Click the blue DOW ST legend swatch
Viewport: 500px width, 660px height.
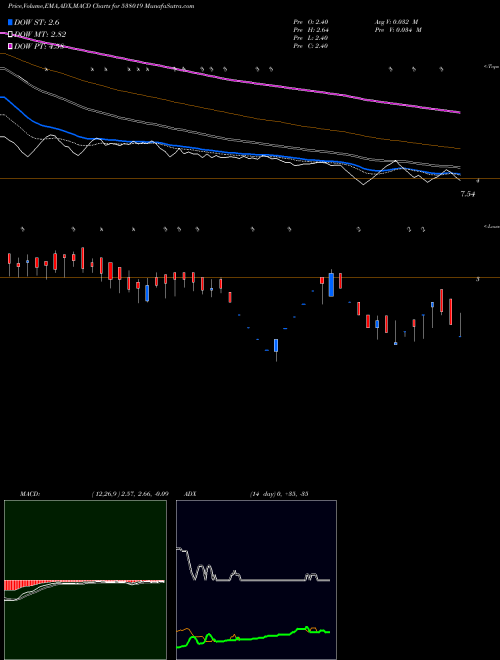[10, 22]
